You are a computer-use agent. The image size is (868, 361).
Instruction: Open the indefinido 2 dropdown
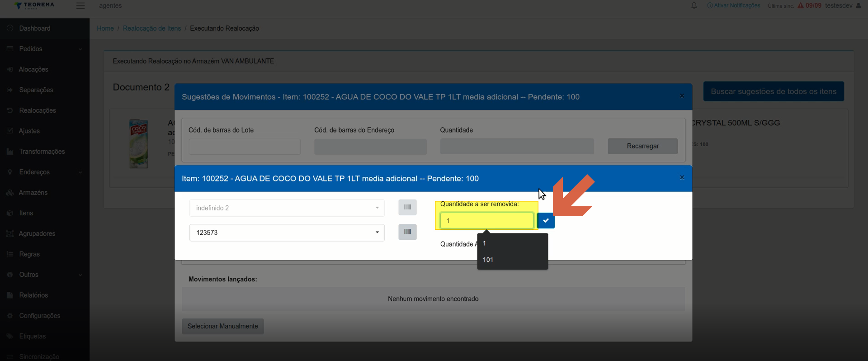tap(287, 208)
